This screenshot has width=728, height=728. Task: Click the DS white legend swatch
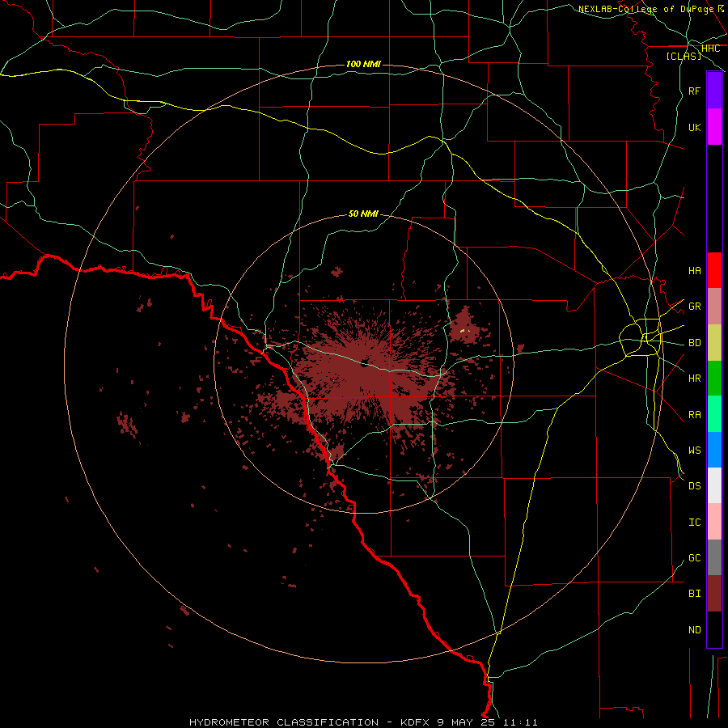click(714, 485)
